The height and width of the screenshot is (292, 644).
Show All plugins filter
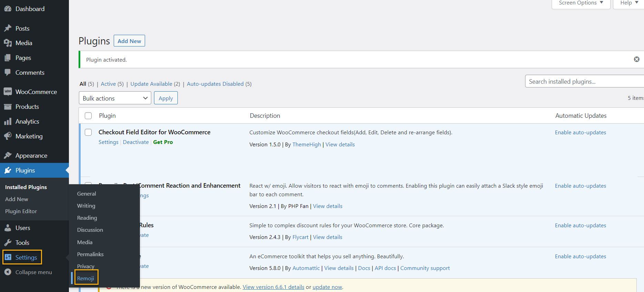[x=83, y=84]
